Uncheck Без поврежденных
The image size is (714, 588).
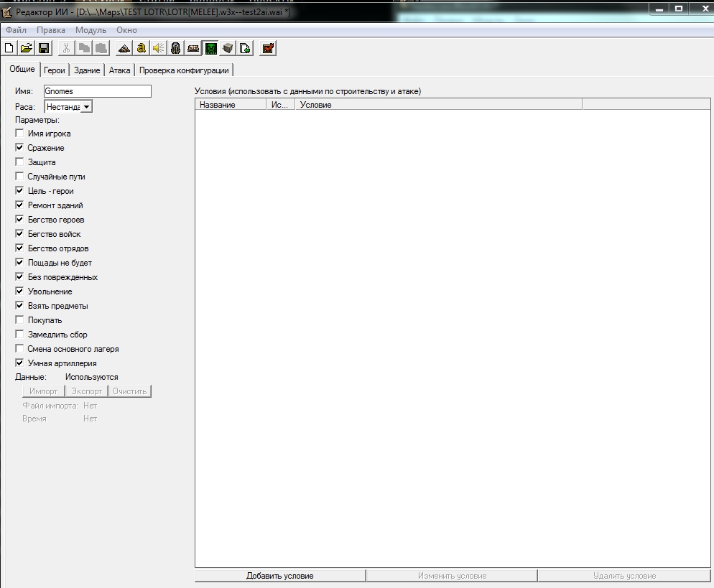[19, 276]
